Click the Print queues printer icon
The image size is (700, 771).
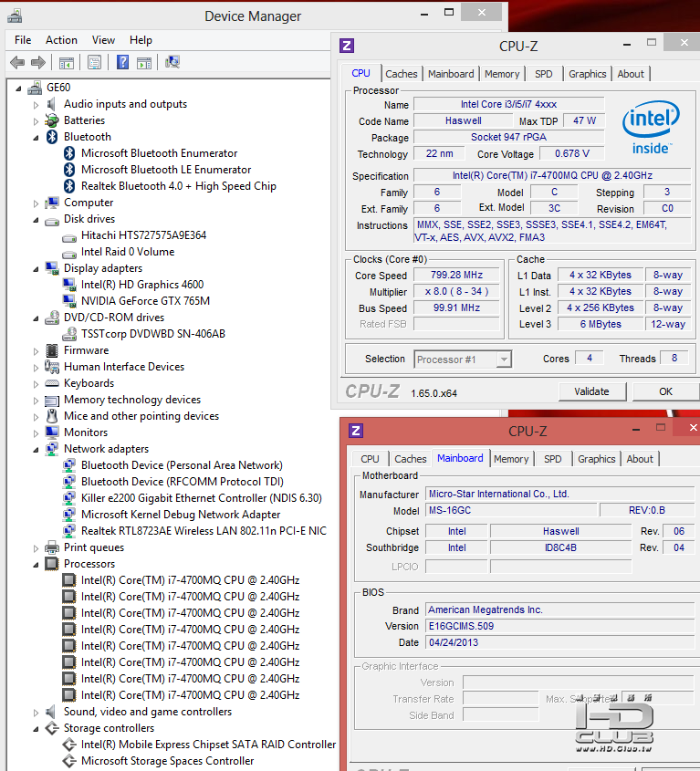[52, 547]
